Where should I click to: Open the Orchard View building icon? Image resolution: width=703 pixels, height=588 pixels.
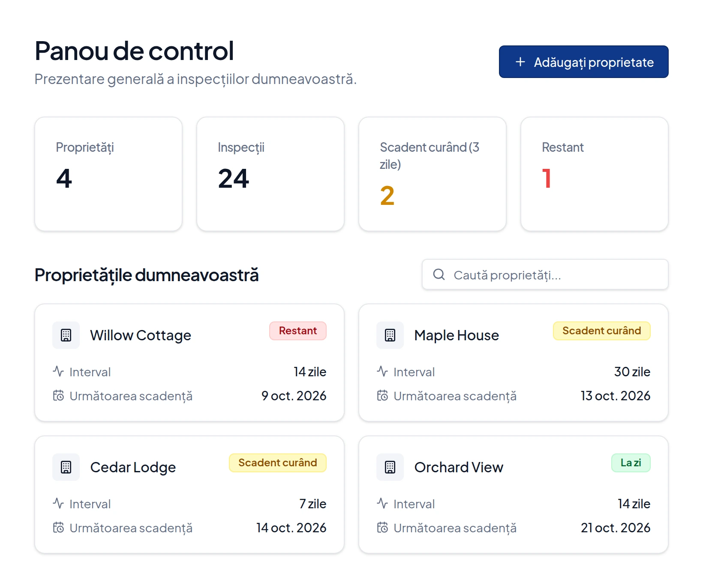point(390,467)
